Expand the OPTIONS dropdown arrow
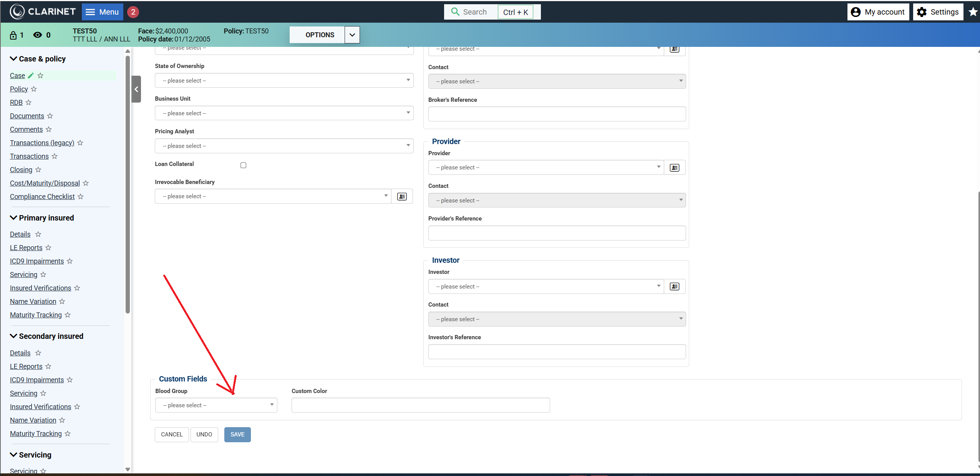Screen dimensions: 980x476 (352, 35)
